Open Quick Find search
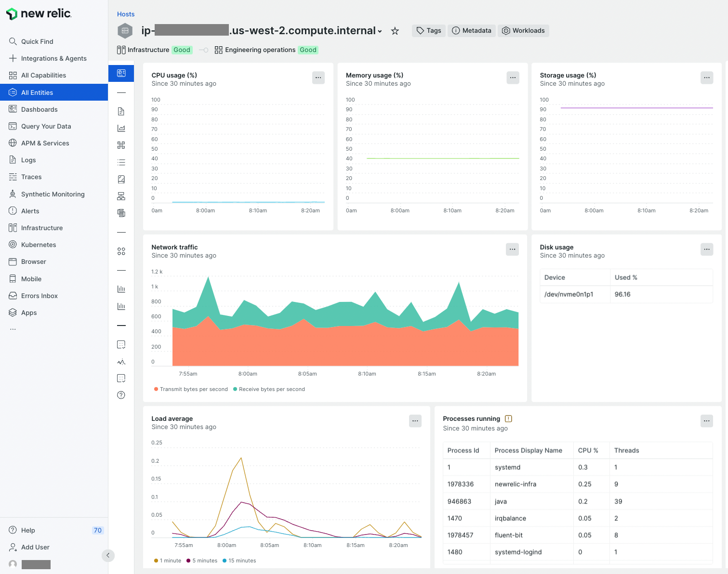 point(37,41)
